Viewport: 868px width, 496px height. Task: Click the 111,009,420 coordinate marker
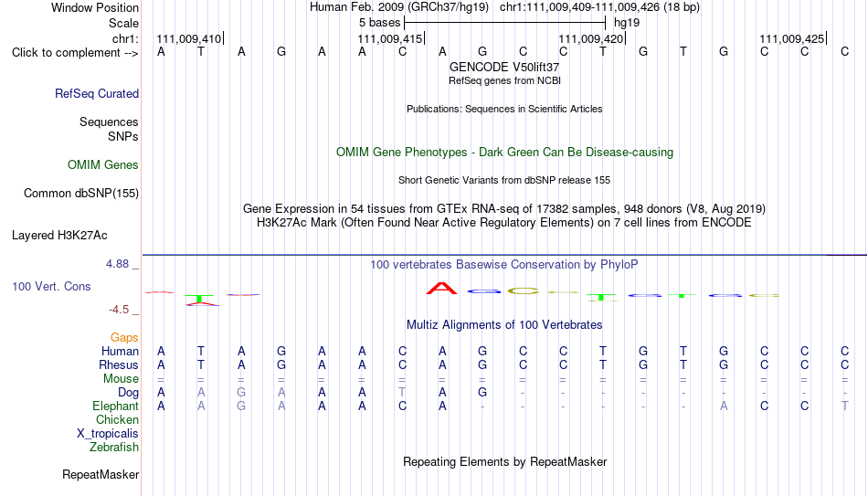tap(590, 38)
